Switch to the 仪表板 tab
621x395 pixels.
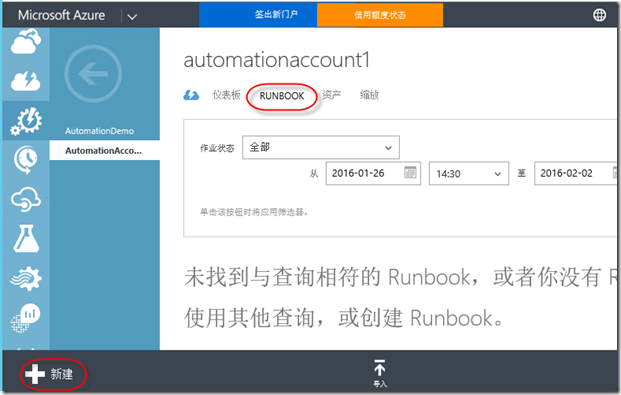click(226, 95)
